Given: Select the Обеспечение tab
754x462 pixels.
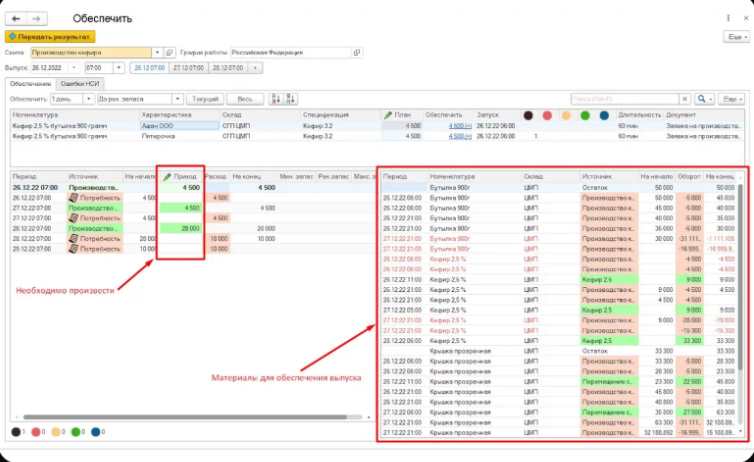Looking at the screenshot, I should click(x=32, y=84).
